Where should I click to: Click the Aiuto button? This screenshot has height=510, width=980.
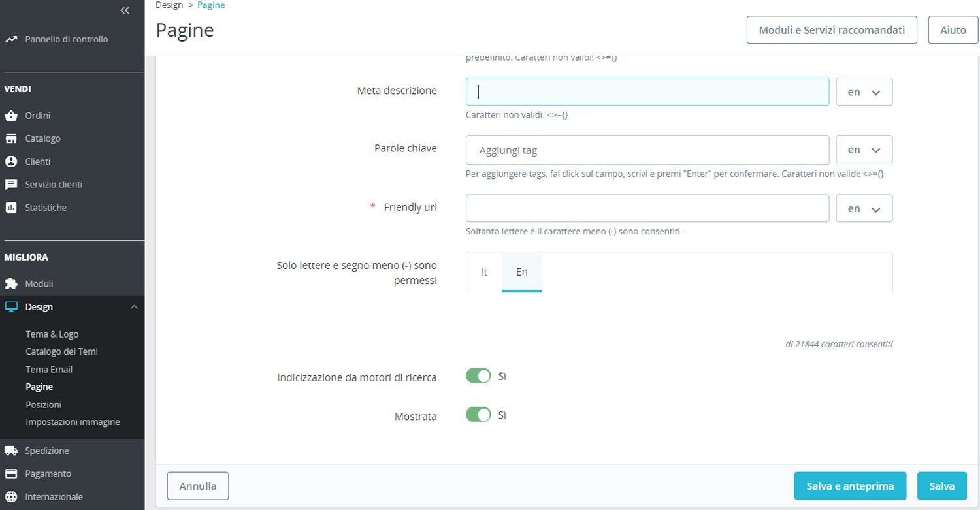pos(953,30)
